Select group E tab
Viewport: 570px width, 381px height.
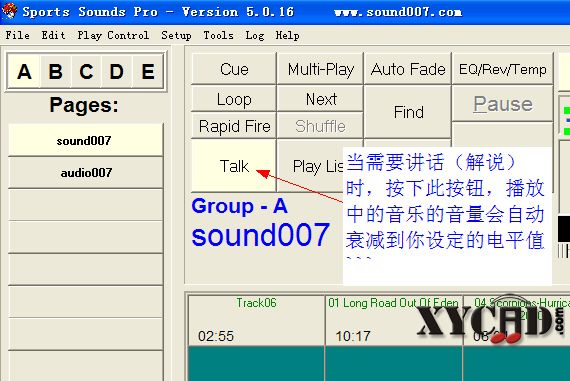coord(148,71)
